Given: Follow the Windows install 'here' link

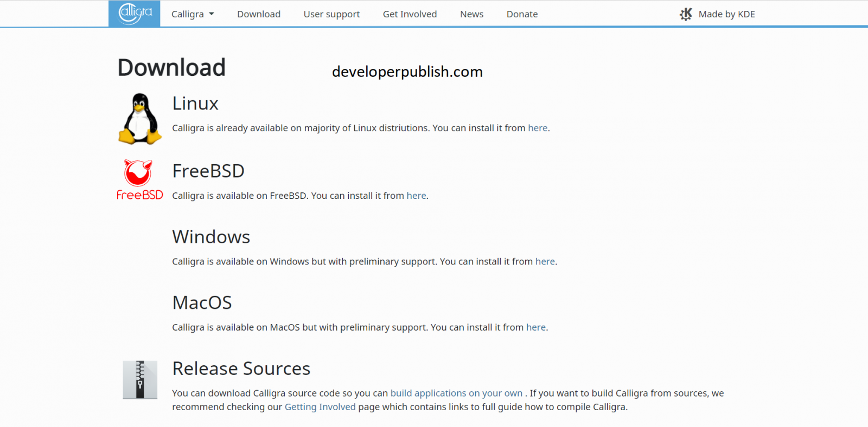Looking at the screenshot, I should point(545,262).
